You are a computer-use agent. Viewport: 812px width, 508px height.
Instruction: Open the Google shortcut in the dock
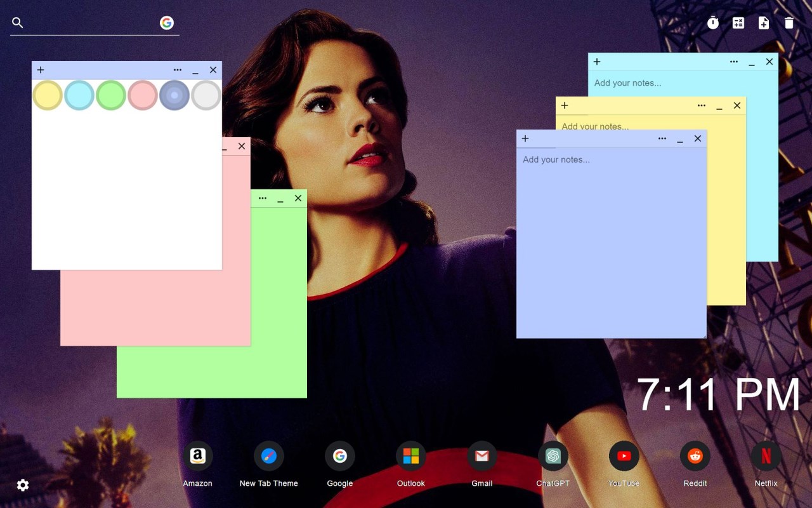coord(340,456)
